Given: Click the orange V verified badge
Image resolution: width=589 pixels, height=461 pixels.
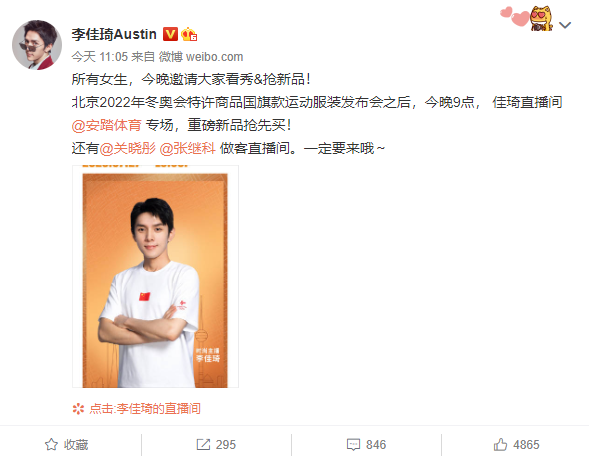Looking at the screenshot, I should pos(170,34).
